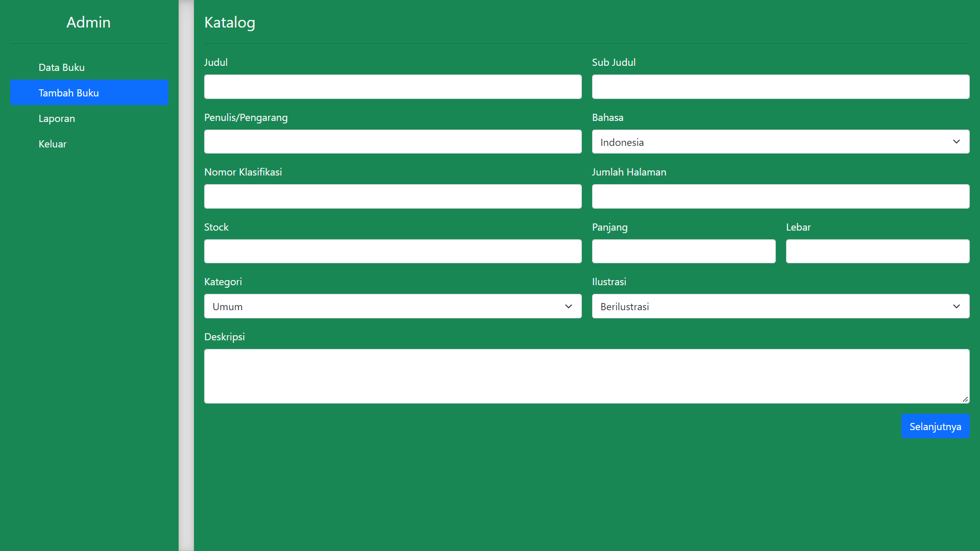Click the Sub Judul label
The image size is (980, 551).
[614, 62]
